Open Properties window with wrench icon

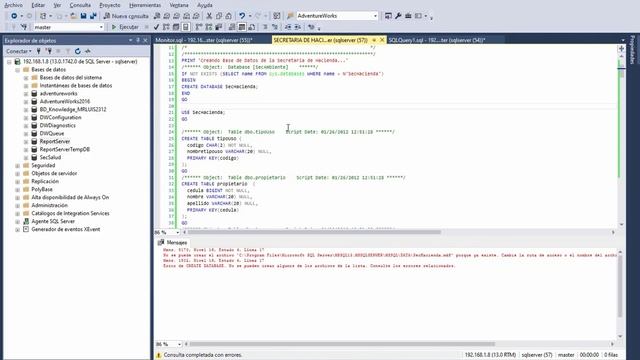coord(398,16)
